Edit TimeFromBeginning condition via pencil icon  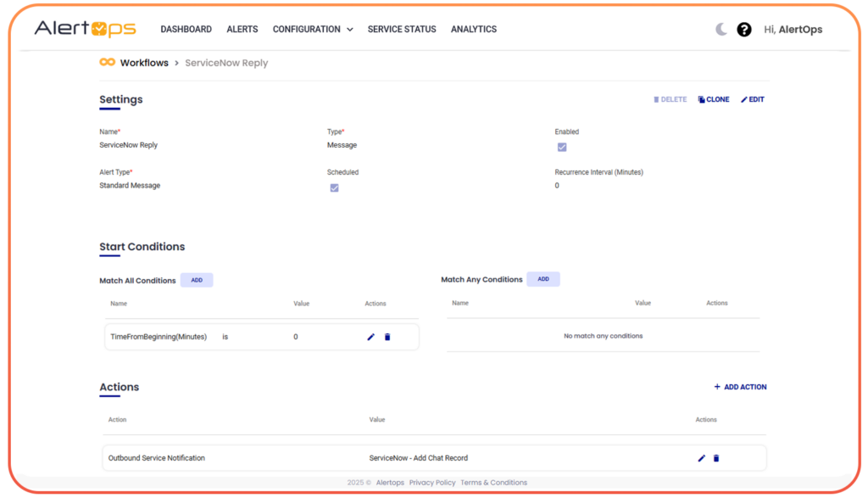[x=370, y=337]
